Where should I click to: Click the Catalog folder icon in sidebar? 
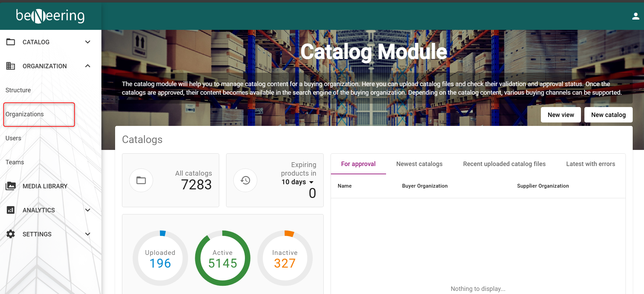pyautogui.click(x=11, y=42)
